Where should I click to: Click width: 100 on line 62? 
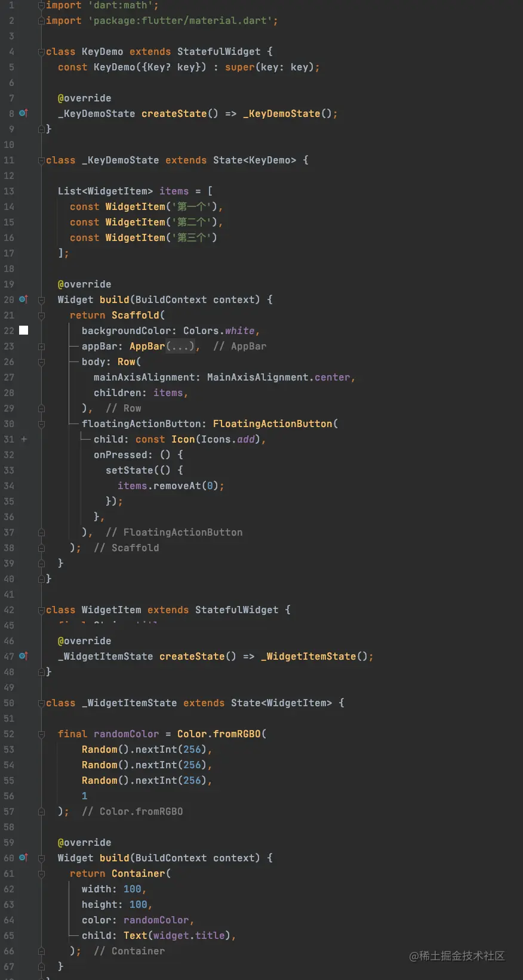pos(111,889)
